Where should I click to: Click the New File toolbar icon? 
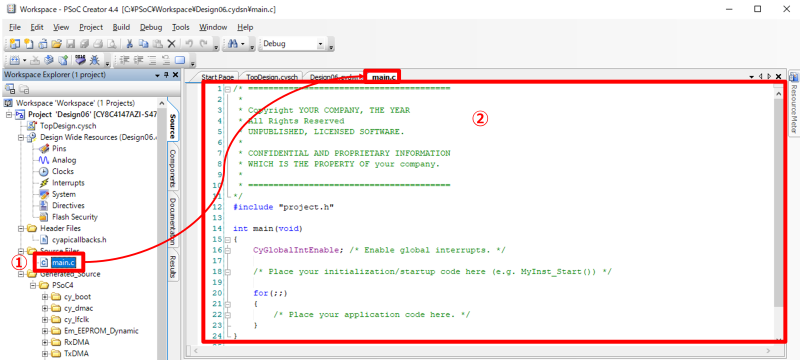coord(29,44)
